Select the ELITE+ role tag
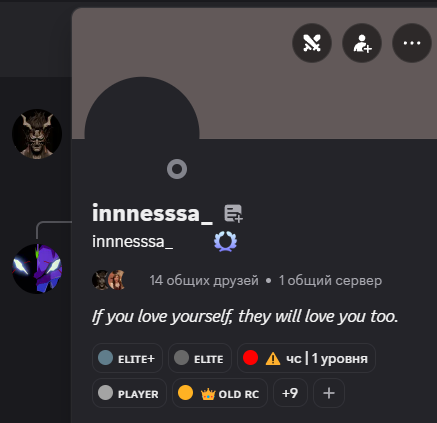 pos(127,358)
